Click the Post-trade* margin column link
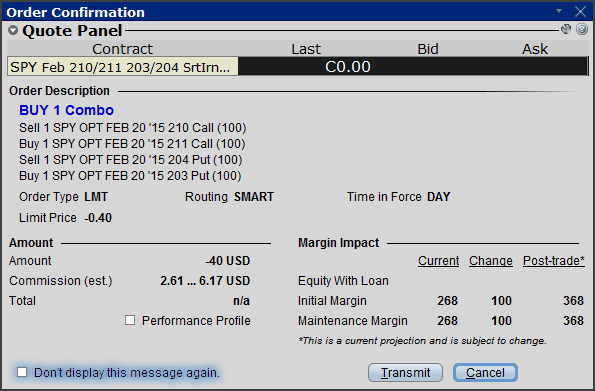Image resolution: width=595 pixels, height=391 pixels. (x=554, y=261)
